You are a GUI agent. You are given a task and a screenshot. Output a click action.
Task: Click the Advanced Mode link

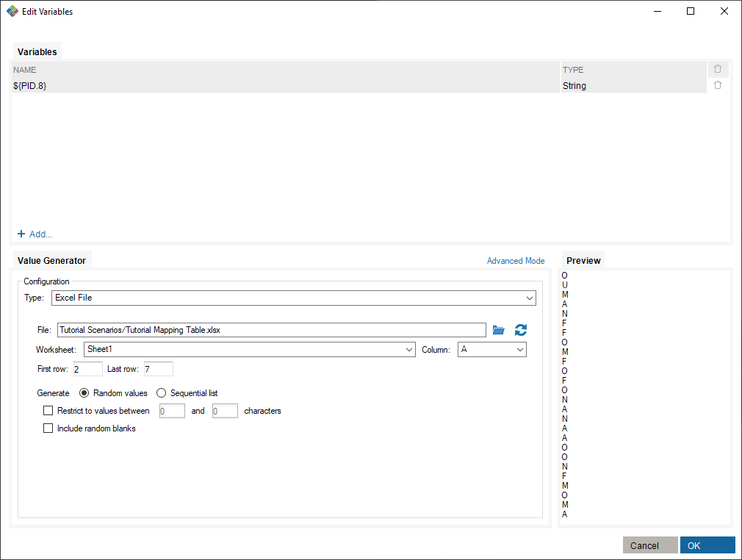[x=516, y=261]
